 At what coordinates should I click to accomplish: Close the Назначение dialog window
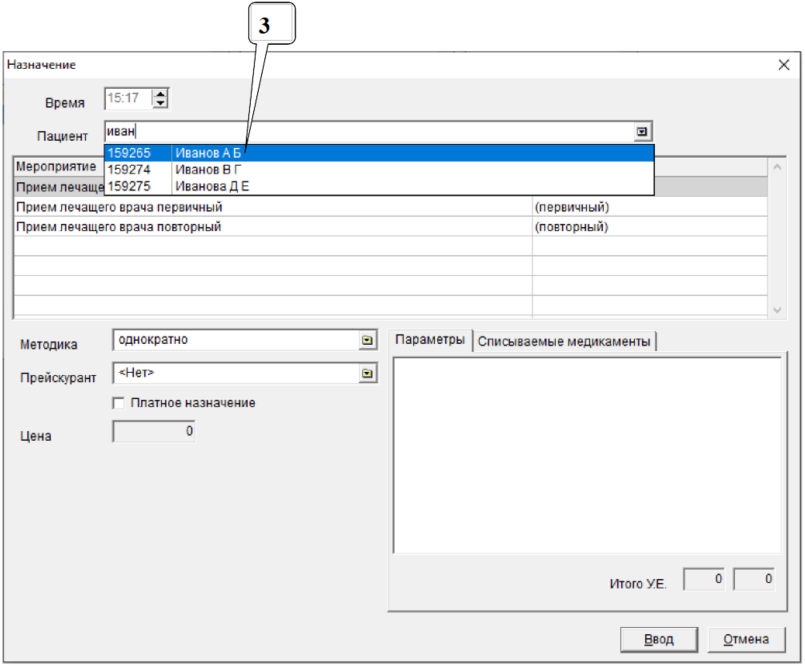click(x=784, y=64)
